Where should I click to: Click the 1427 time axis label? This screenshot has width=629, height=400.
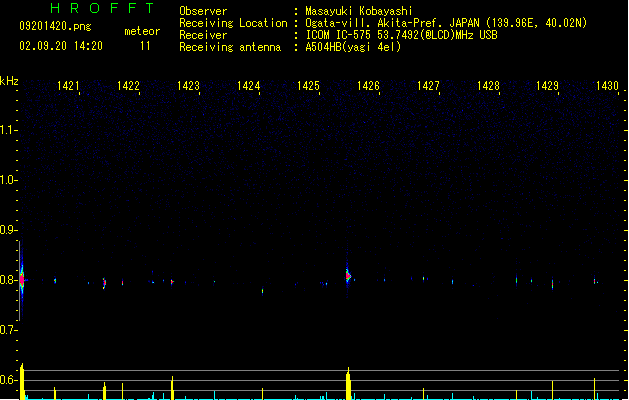click(x=428, y=85)
